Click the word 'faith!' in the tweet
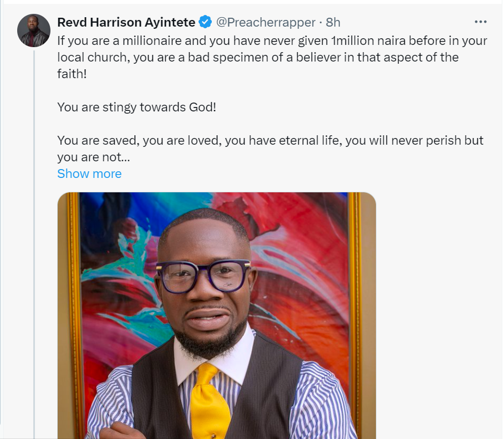 tap(72, 74)
